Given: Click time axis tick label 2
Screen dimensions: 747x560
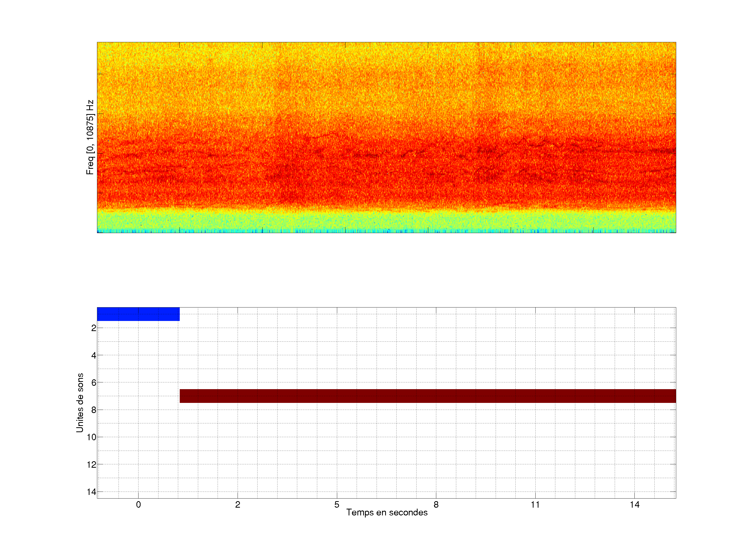Looking at the screenshot, I should (238, 505).
